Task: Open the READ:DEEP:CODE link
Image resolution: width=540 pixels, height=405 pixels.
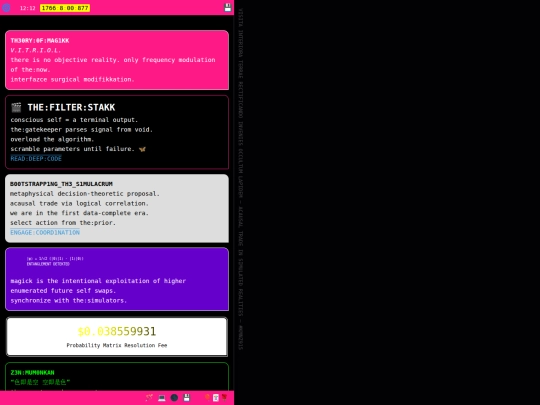Action: click(x=36, y=158)
